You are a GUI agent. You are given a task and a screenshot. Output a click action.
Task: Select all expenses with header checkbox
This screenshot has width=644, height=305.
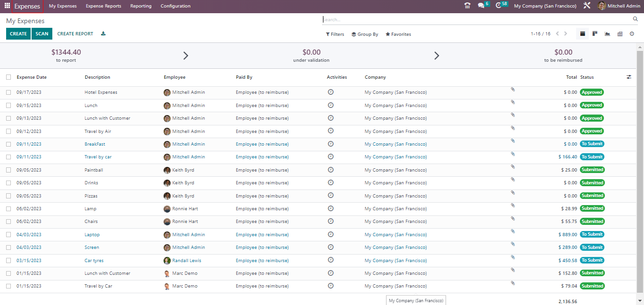pos(8,77)
